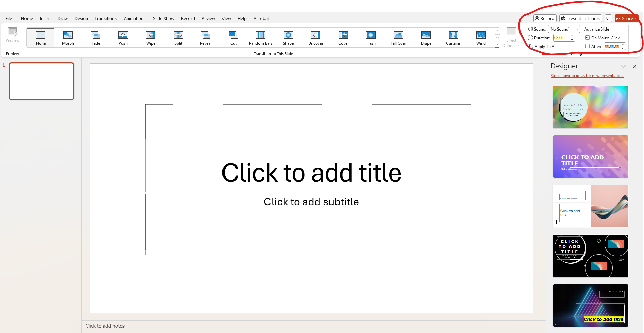Open the comments pane icon
Viewport: 644px width, 333px height.
[x=608, y=18]
